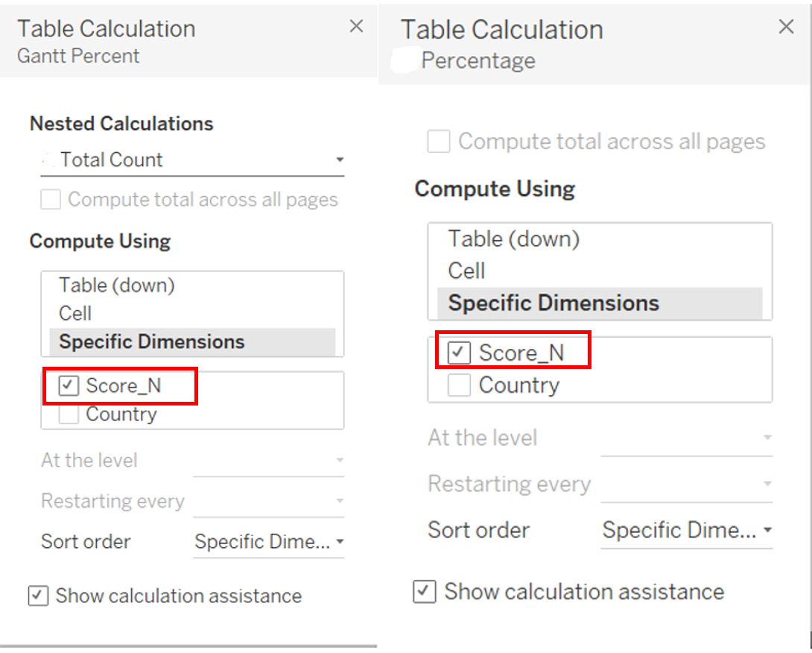
Task: Close the Gantt Percent table calculation dialog
Action: pyautogui.click(x=357, y=27)
